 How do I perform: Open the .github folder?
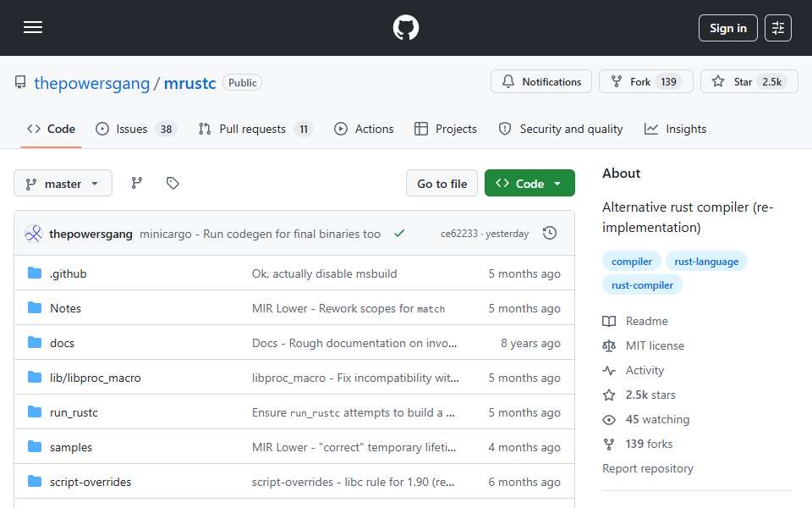point(68,273)
